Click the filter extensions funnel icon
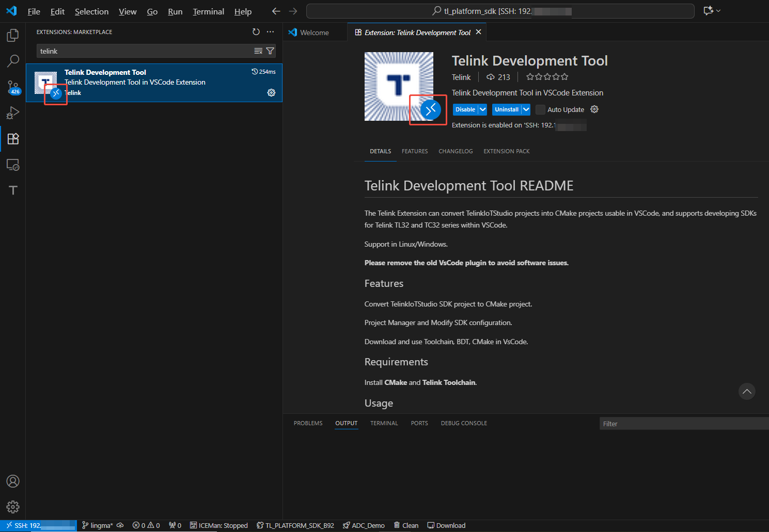The height and width of the screenshot is (532, 769). 270,51
